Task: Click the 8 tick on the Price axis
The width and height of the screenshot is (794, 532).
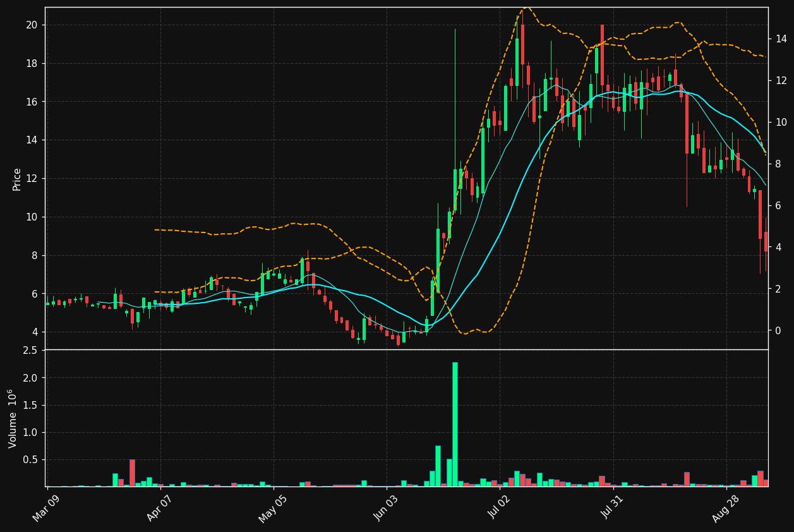Action: [x=35, y=255]
